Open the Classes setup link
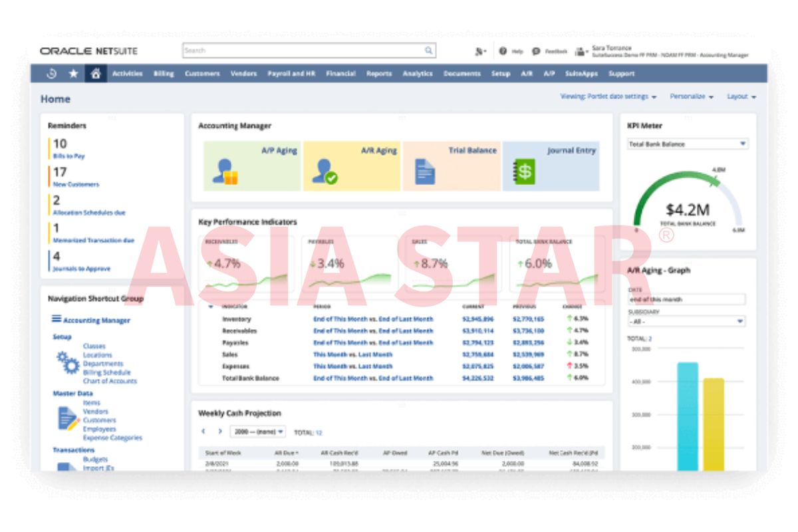The image size is (798, 532). 94,346
